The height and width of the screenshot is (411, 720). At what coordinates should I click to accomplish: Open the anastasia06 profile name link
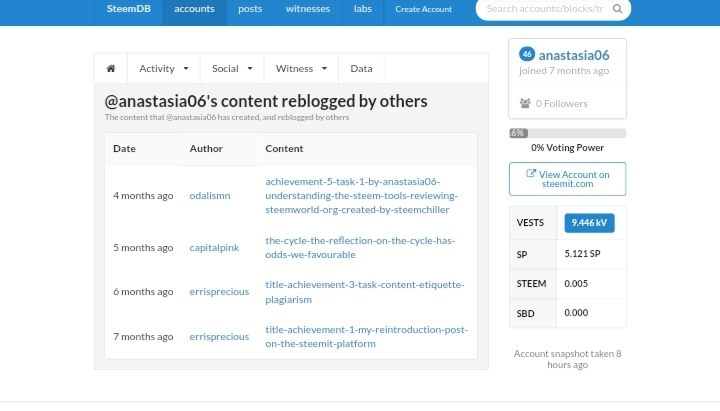[x=574, y=55]
